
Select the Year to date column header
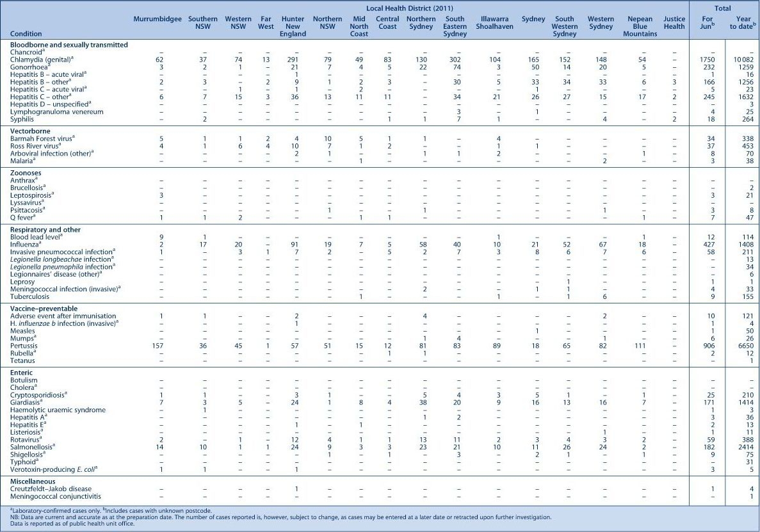(742, 23)
